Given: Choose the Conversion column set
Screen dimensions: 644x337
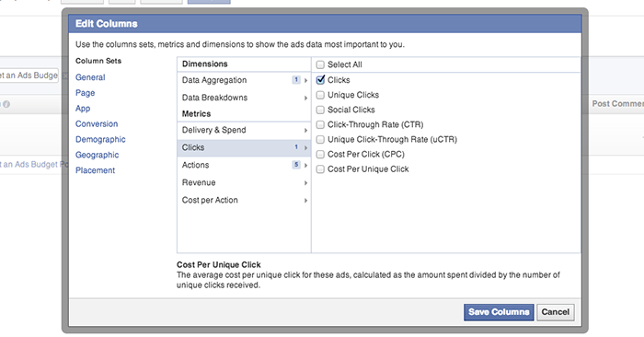Looking at the screenshot, I should [97, 123].
